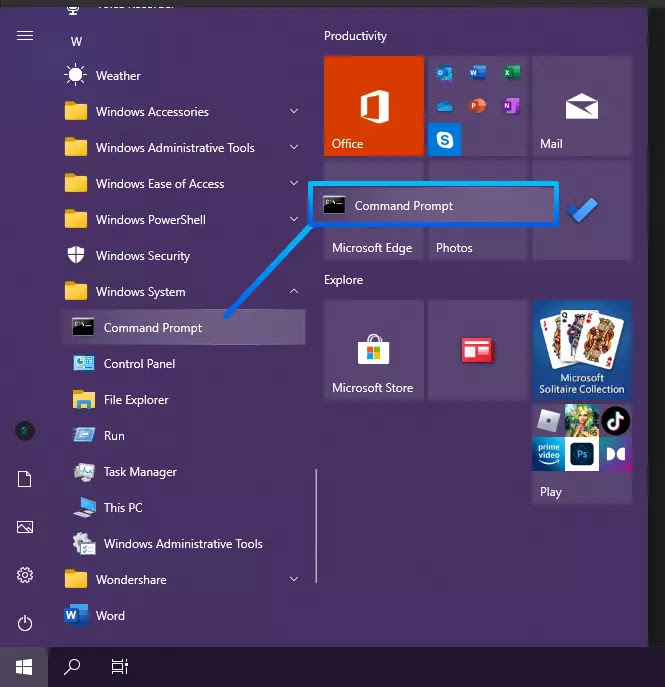This screenshot has width=665, height=687.
Task: Open the Documents sidebar icon
Action: point(25,479)
